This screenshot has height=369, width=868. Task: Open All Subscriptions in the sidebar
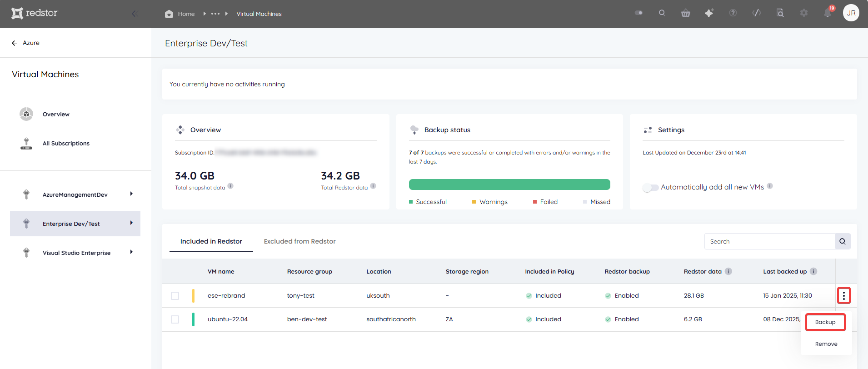click(x=66, y=144)
